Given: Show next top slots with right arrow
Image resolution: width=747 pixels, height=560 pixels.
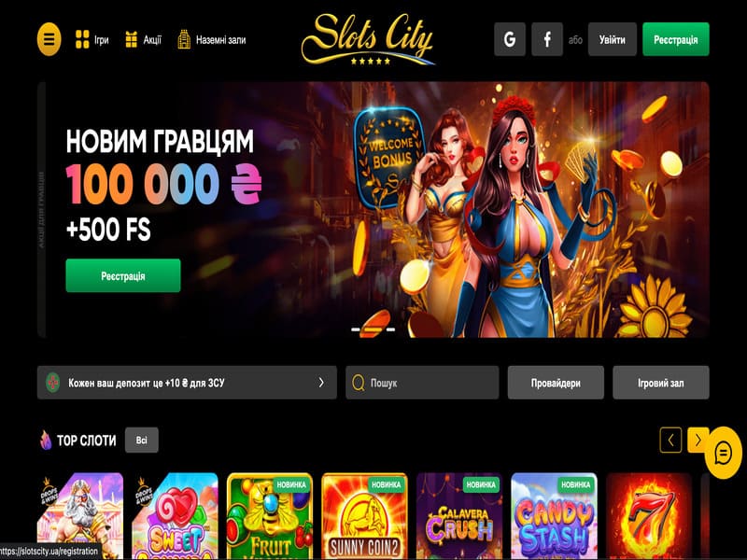Looking at the screenshot, I should tap(697, 440).
